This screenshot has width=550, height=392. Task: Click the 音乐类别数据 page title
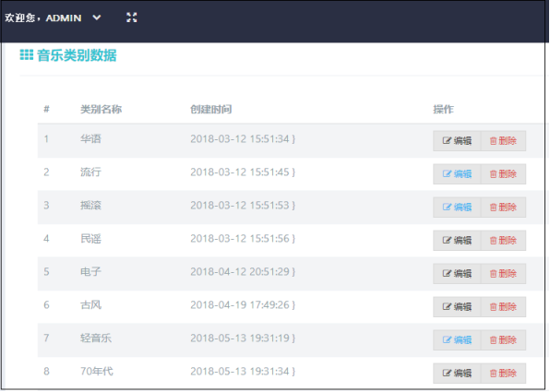[x=77, y=55]
